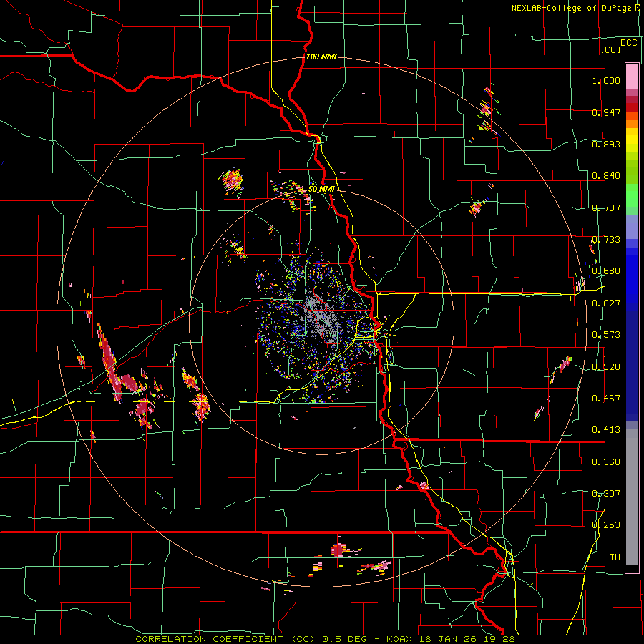Click the 50 NMI range ring label
Screen dimensions: 644x644
[321, 189]
